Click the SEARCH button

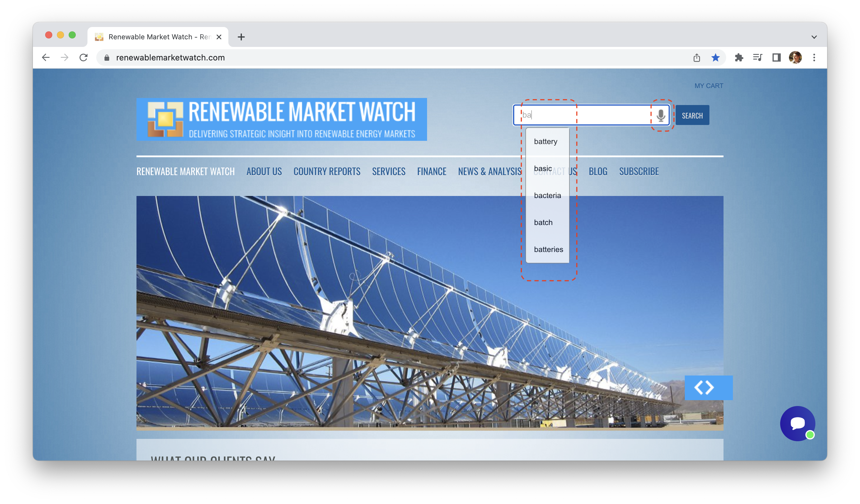pyautogui.click(x=692, y=115)
